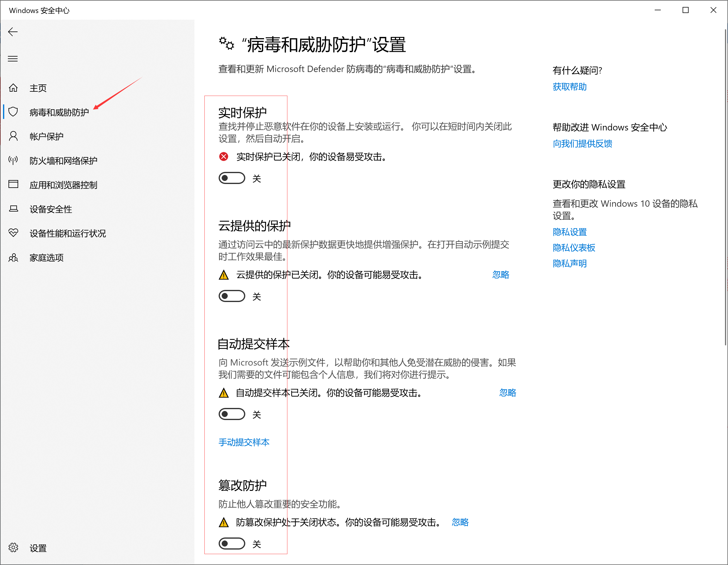Click the shield icon for virus protection
Screen dimensions: 728x565
(x=13, y=112)
